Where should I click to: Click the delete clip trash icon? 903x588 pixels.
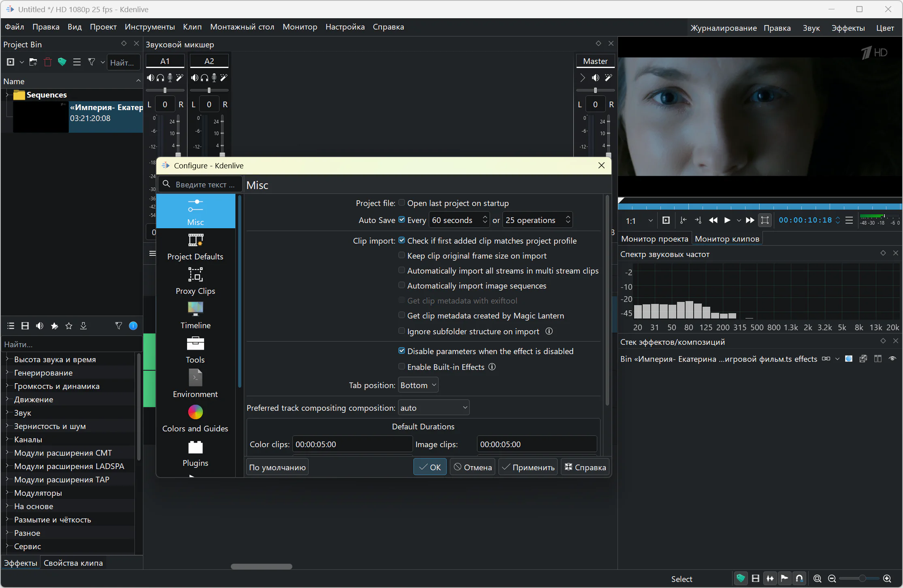tap(48, 62)
